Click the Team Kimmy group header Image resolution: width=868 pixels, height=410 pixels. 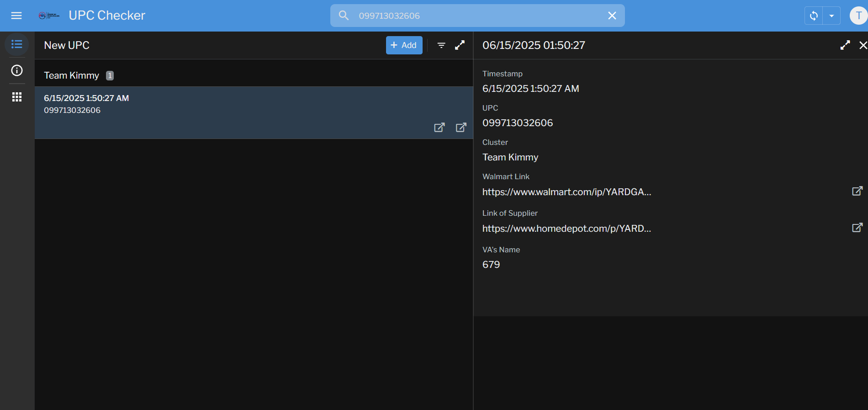(72, 75)
